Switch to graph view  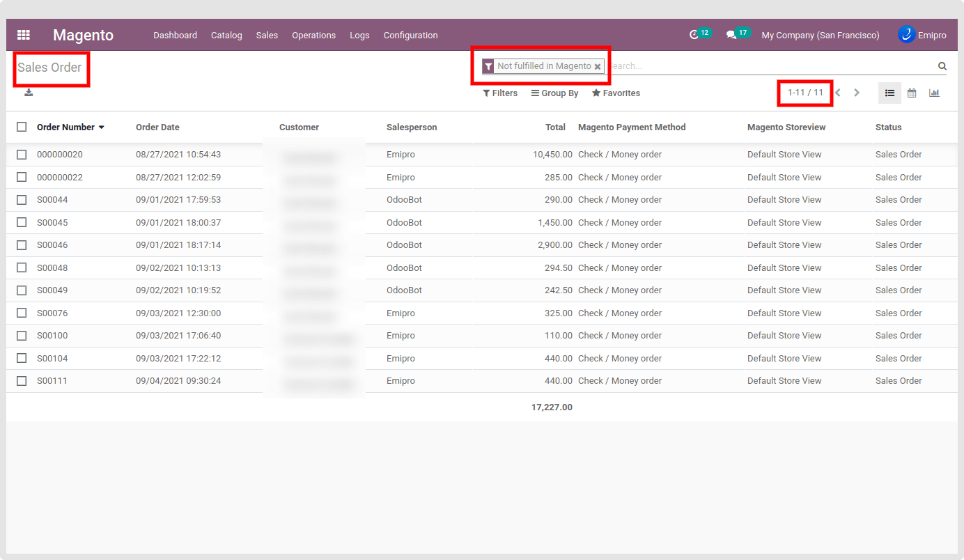pos(934,93)
